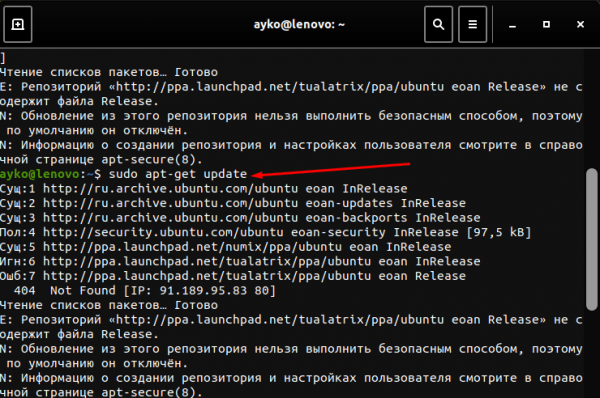
Task: Maximize the terminal window
Action: 546,24
